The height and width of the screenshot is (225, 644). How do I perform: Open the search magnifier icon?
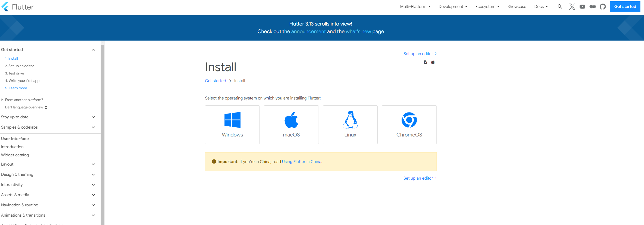560,7
